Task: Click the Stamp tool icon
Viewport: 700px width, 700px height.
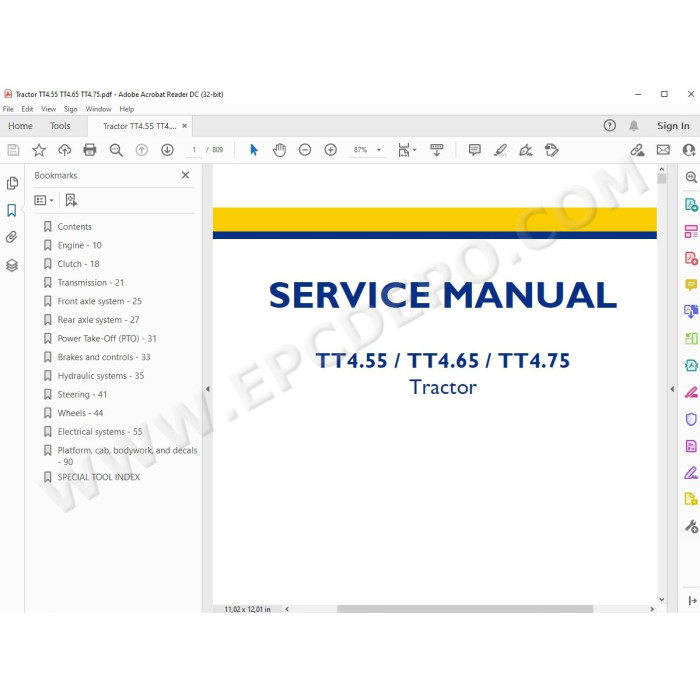Action: 552,150
